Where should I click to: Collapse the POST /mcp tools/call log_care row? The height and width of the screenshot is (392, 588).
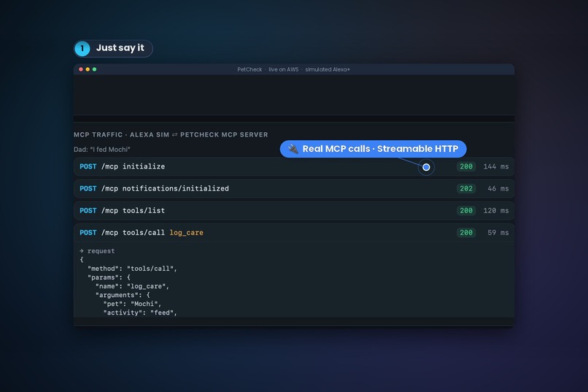point(293,233)
